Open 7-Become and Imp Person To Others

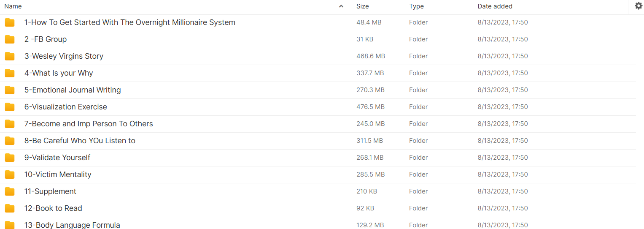pyautogui.click(x=89, y=124)
